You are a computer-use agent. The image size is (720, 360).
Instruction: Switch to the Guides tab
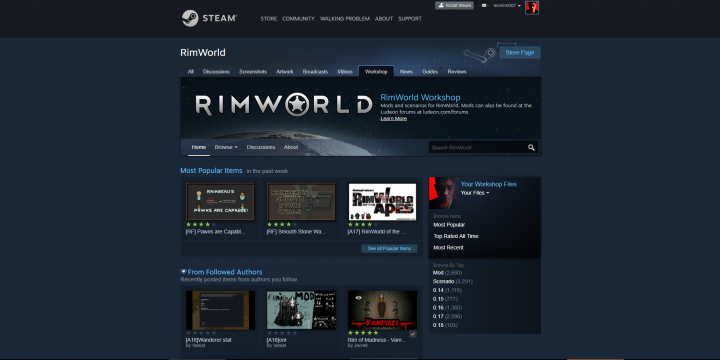430,72
